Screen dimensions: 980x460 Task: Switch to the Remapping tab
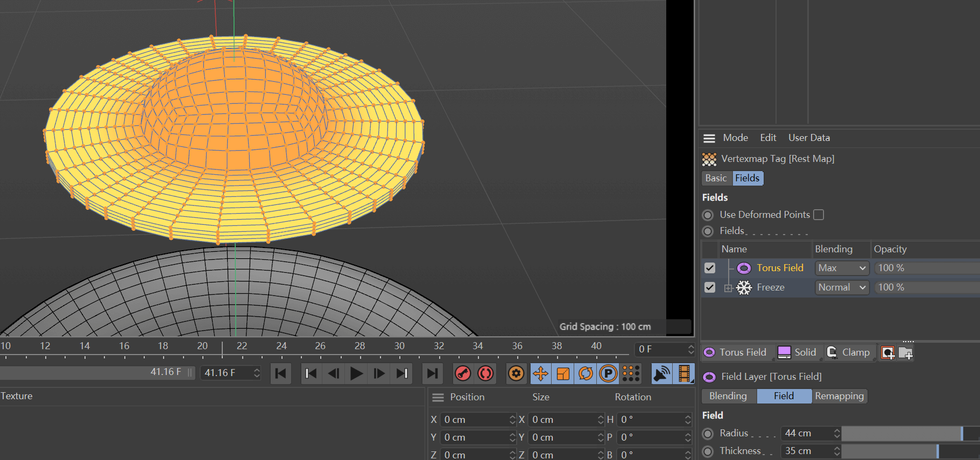839,396
